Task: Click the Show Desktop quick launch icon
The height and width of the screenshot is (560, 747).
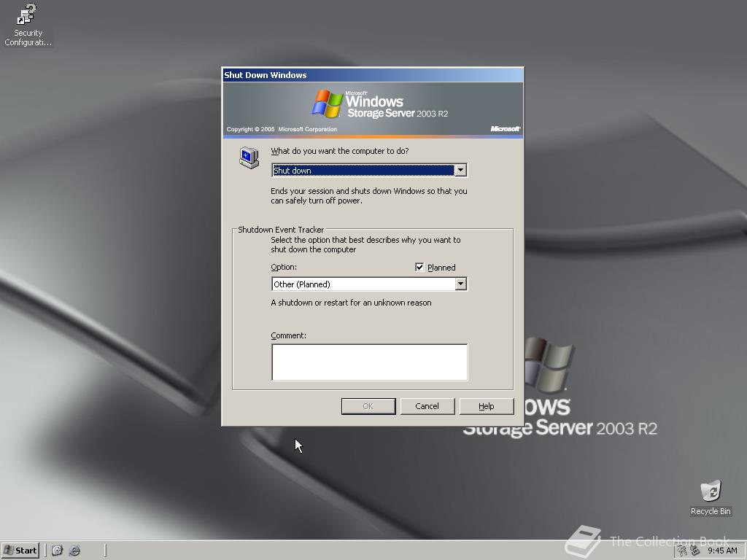Action: 57,551
